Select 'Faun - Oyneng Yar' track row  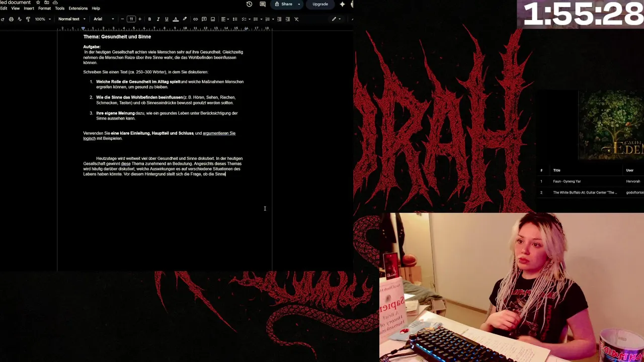coord(591,182)
